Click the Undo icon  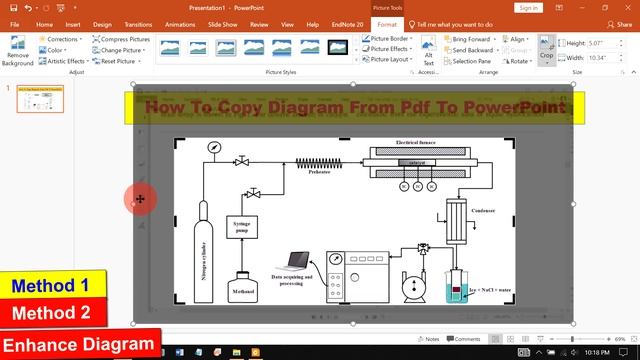point(28,8)
